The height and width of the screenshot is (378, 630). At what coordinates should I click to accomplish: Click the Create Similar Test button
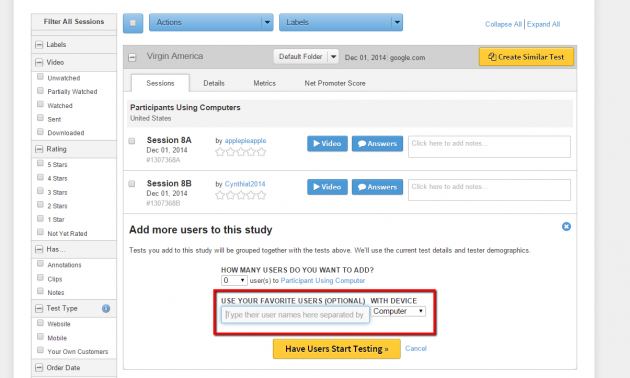526,57
